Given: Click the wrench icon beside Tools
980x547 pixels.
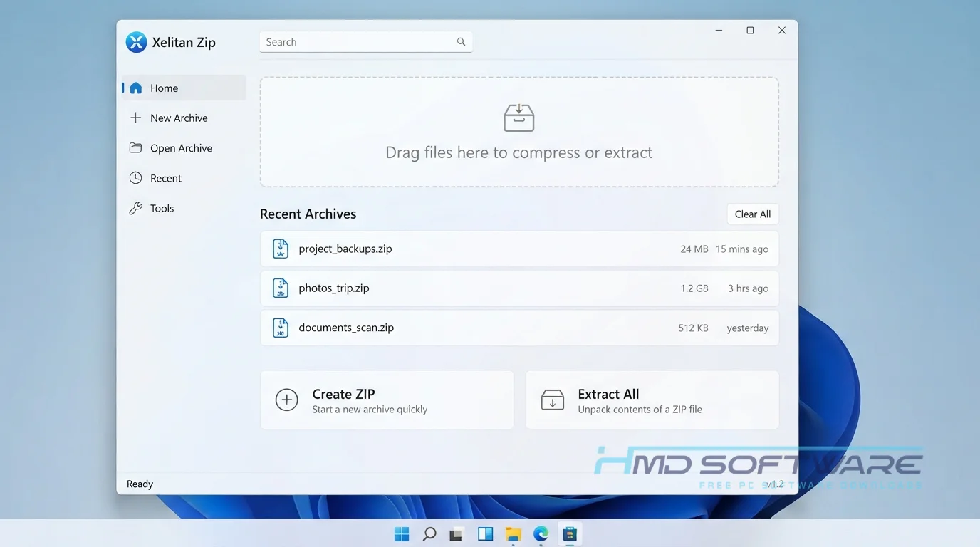Looking at the screenshot, I should click(x=135, y=208).
